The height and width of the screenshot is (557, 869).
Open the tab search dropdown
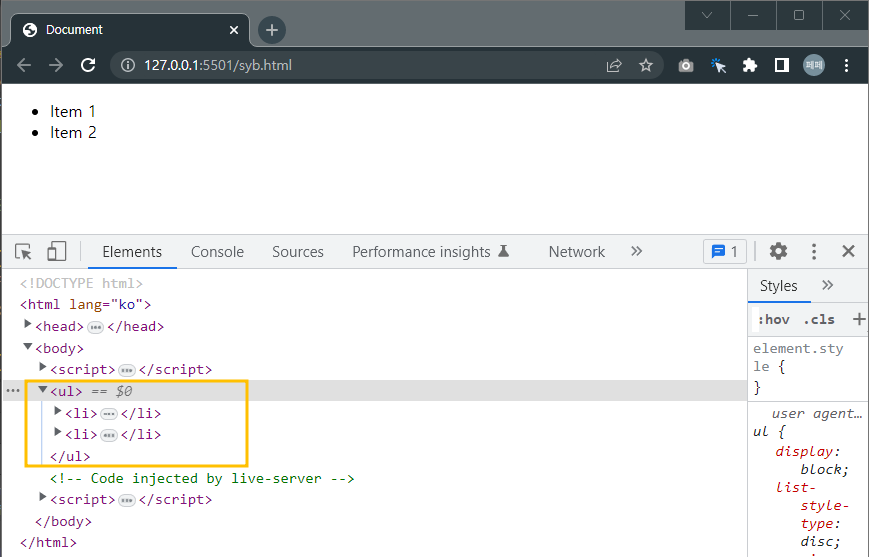tap(707, 16)
